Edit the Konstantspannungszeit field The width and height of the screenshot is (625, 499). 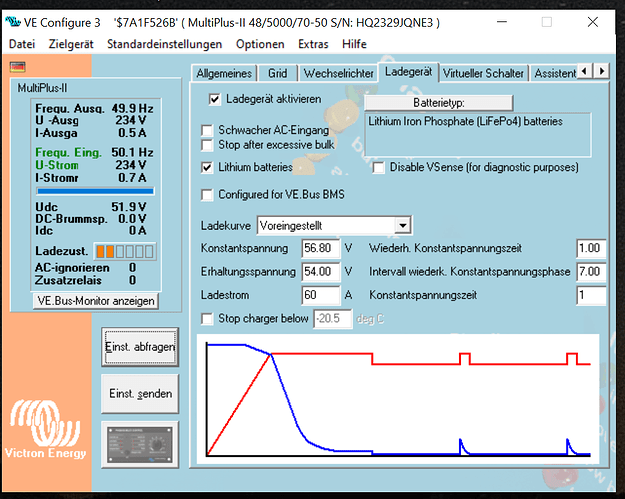[x=591, y=295]
